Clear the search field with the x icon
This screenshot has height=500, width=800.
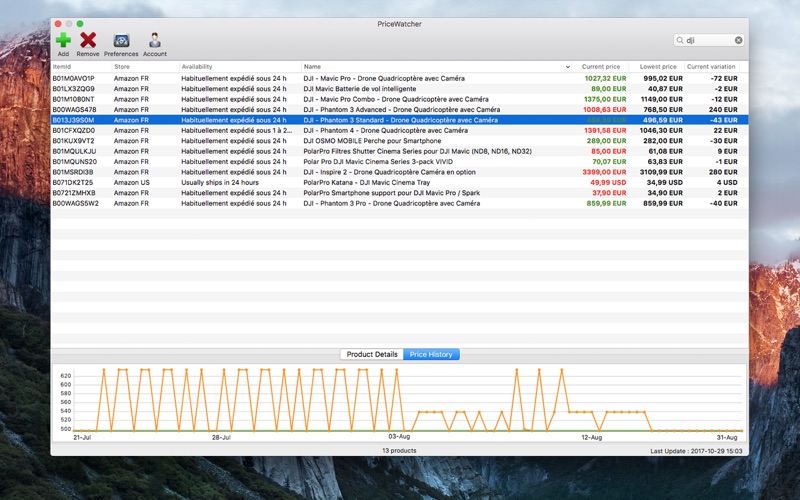tap(739, 41)
